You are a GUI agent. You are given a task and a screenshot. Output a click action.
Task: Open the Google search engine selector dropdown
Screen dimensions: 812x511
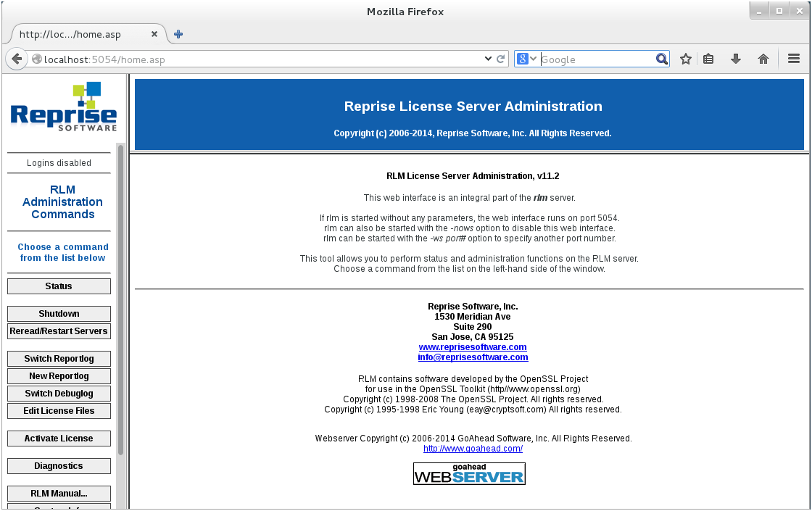click(526, 59)
